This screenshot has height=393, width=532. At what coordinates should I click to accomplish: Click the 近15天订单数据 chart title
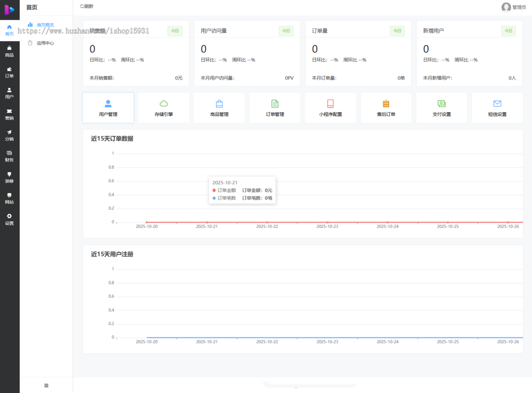112,139
